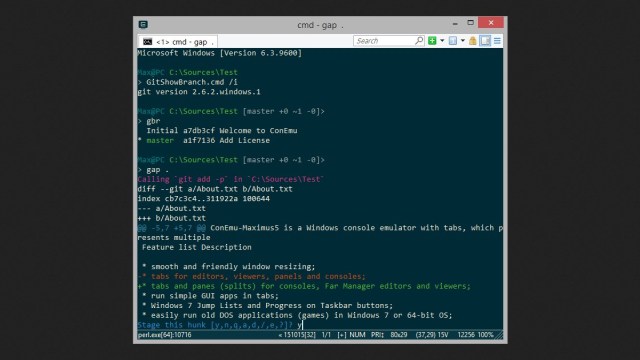
Task: Click the '+++ b/About.txt' diff line
Action: [171, 218]
